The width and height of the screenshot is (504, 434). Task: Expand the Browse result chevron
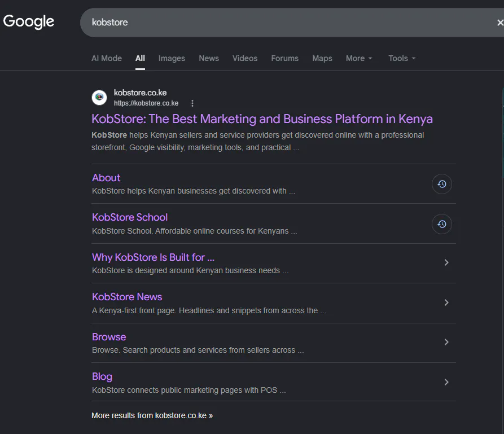click(x=446, y=342)
